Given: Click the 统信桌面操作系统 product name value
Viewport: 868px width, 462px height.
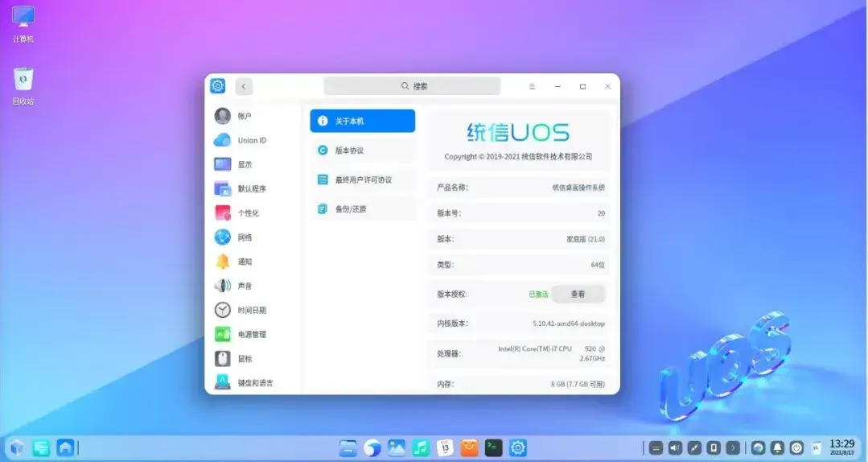Looking at the screenshot, I should pos(578,188).
